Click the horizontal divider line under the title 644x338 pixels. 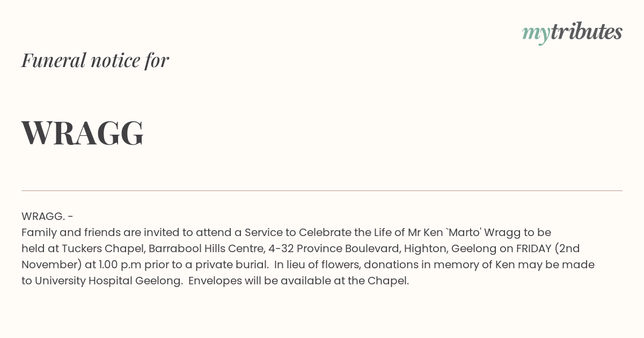click(x=322, y=190)
